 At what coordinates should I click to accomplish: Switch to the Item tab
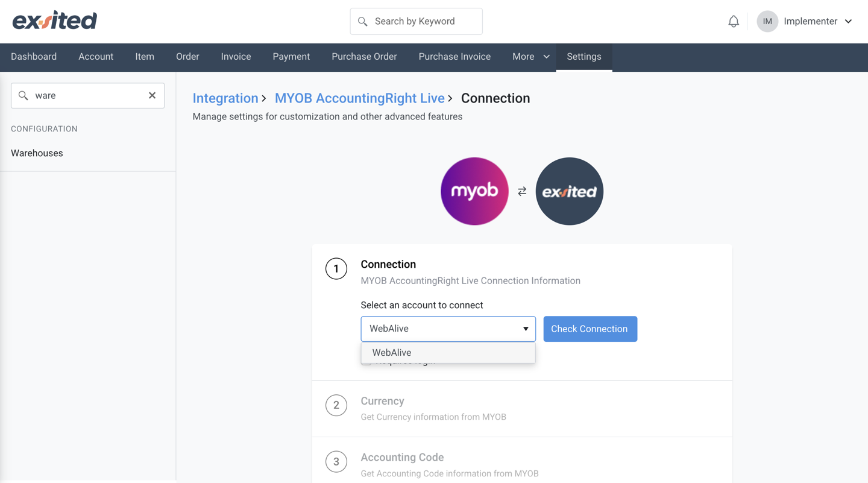pos(145,57)
